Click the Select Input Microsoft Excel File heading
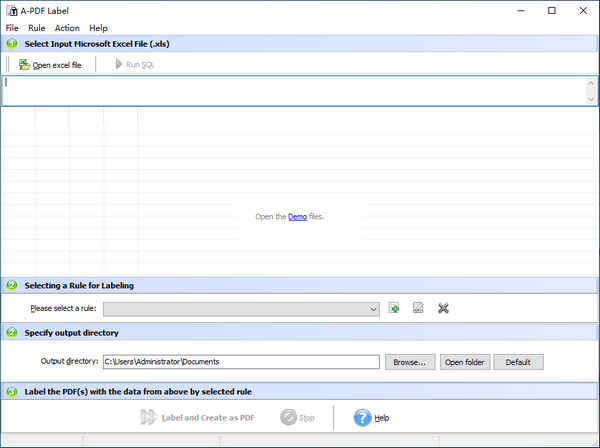Screen dimensions: 600x448 click(97, 44)
